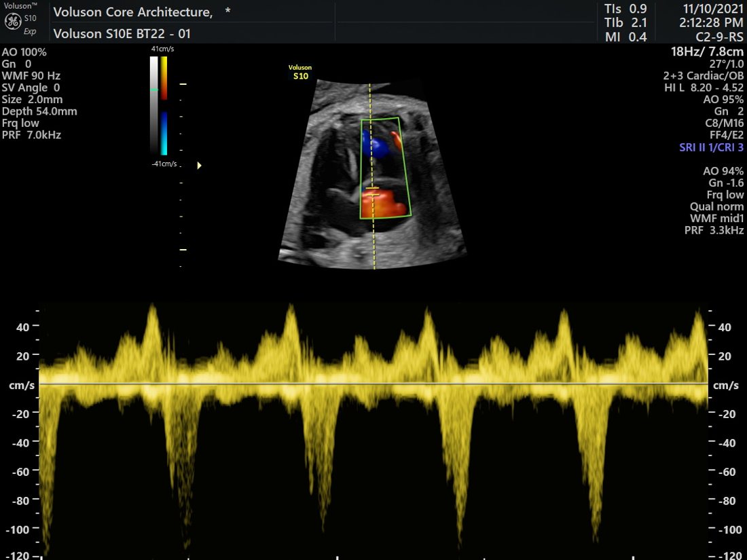The height and width of the screenshot is (560, 747).
Task: Click the '41cm/s' upper scale label
Action: pyautogui.click(x=162, y=49)
